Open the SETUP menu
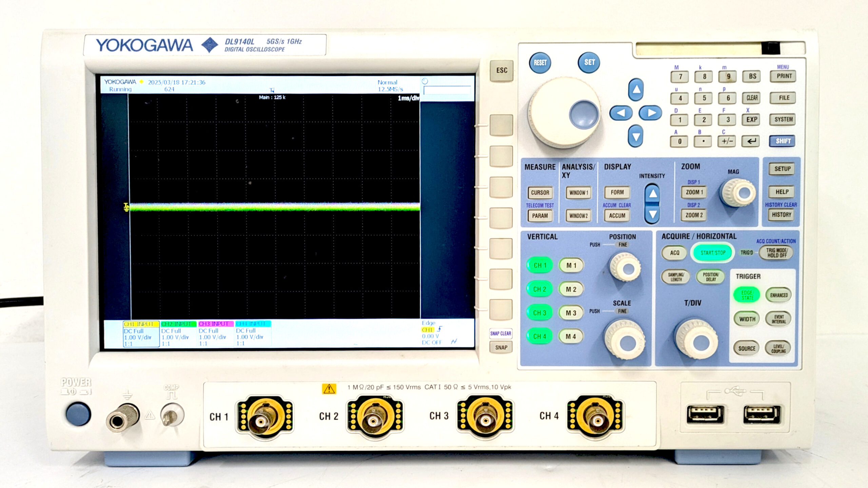868x488 pixels. click(782, 169)
